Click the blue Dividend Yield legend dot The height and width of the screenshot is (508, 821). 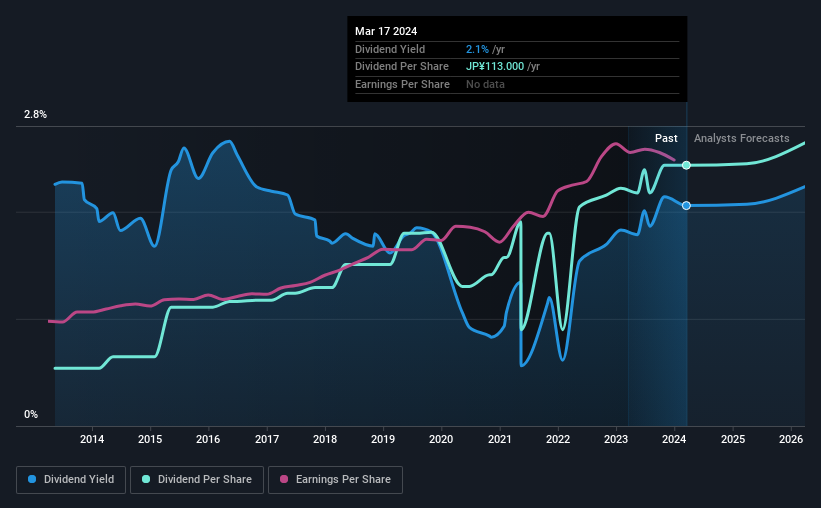(32, 479)
